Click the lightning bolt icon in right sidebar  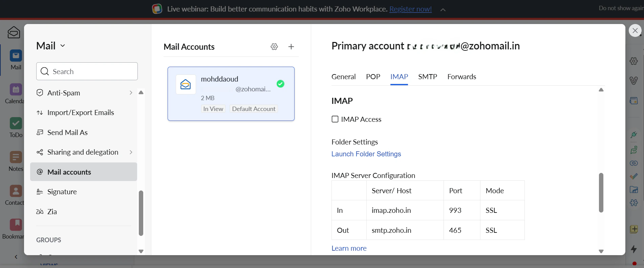coord(634,249)
